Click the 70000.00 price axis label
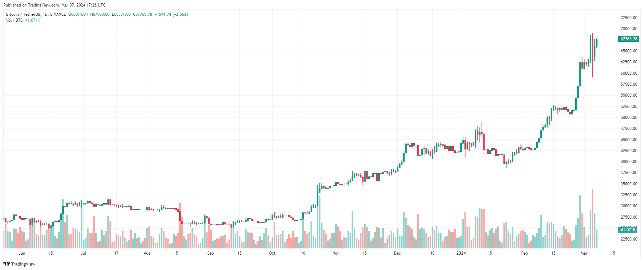Screen dimensions: 644x270 tap(629, 29)
